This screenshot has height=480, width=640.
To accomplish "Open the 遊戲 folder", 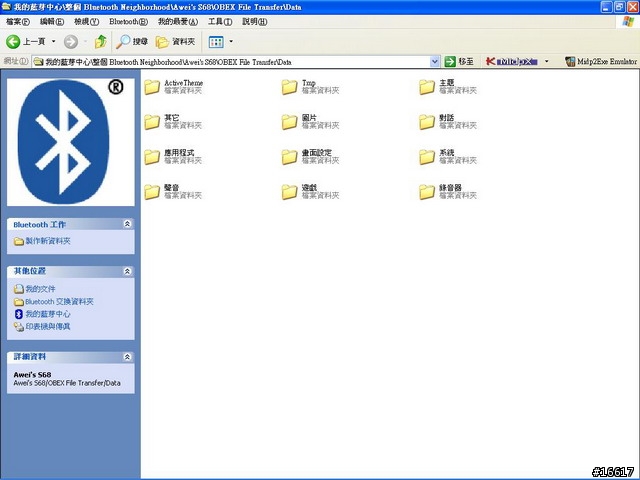I will [311, 192].
